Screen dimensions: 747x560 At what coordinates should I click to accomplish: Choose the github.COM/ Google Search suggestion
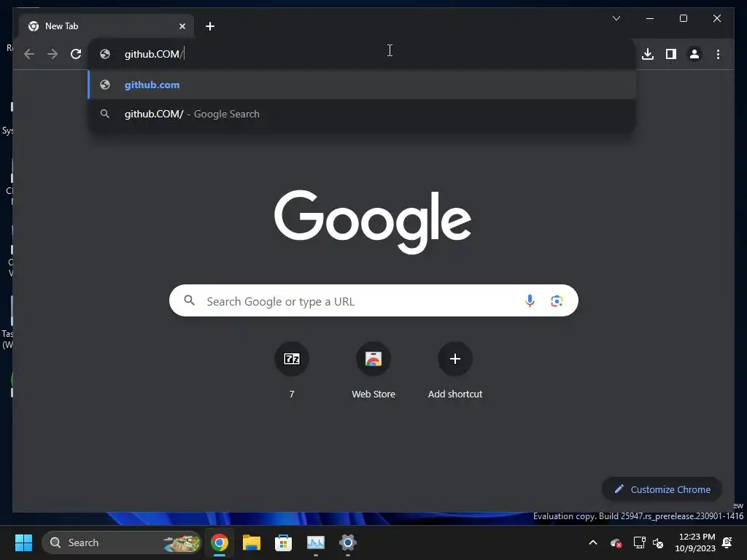(x=362, y=114)
